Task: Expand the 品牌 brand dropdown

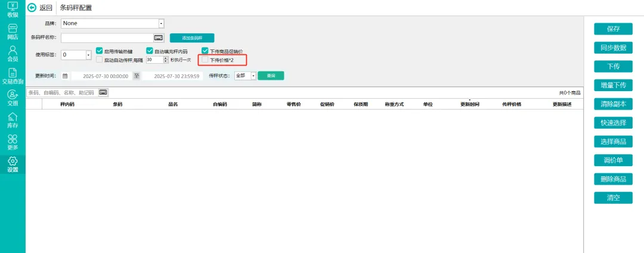Action: click(161, 23)
